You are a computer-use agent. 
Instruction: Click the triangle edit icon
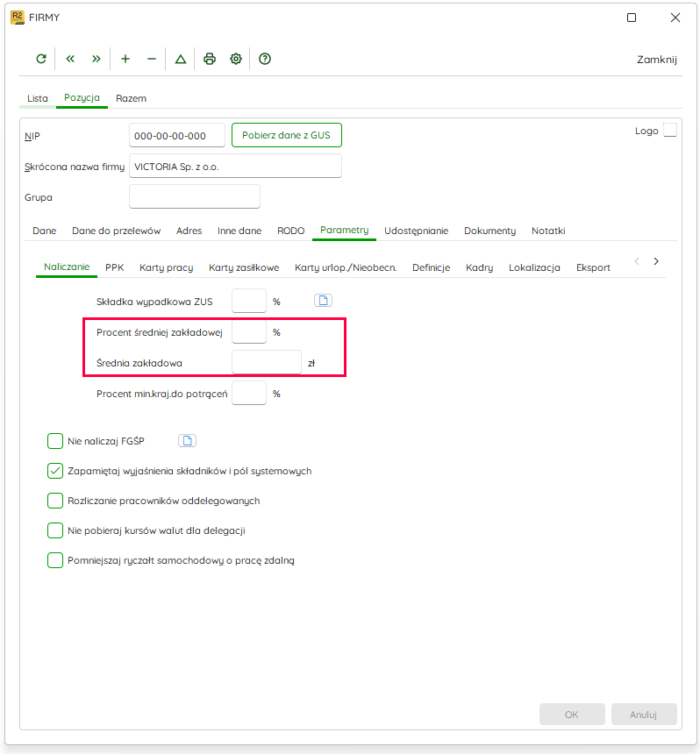pyautogui.click(x=181, y=59)
